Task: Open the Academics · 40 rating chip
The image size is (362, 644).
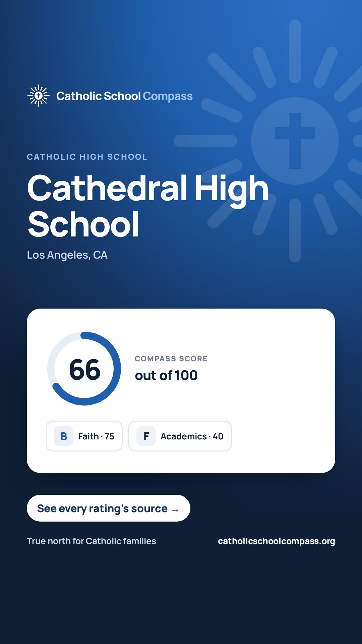Action: click(180, 436)
